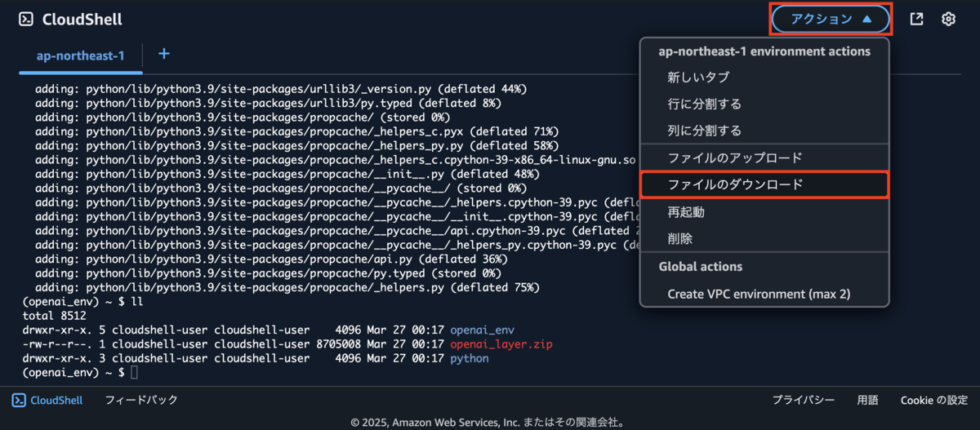The height and width of the screenshot is (430, 980).
Task: Add a new tab with plus icon
Action: click(x=164, y=54)
